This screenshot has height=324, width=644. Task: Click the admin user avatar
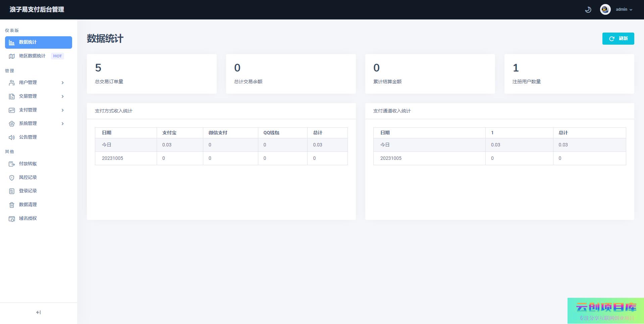point(605,9)
